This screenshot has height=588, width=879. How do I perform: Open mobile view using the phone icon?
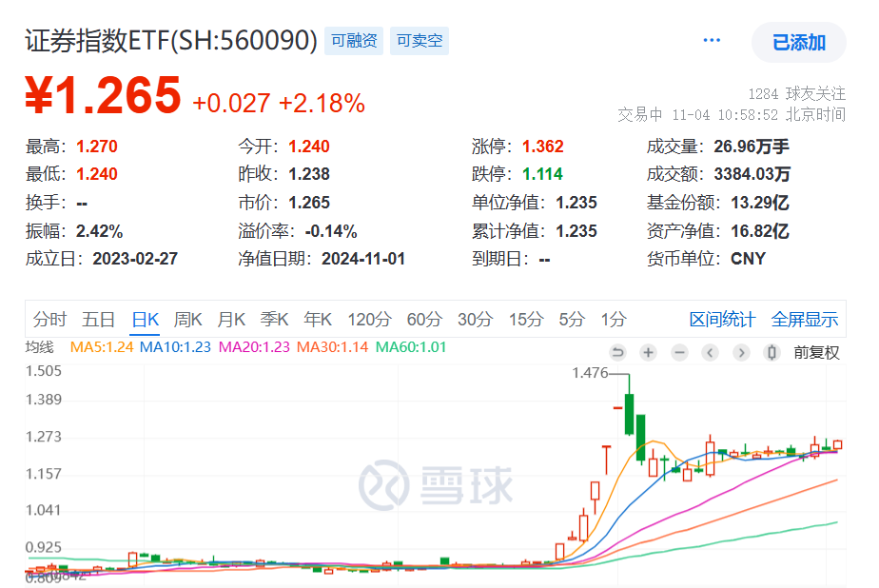772,352
